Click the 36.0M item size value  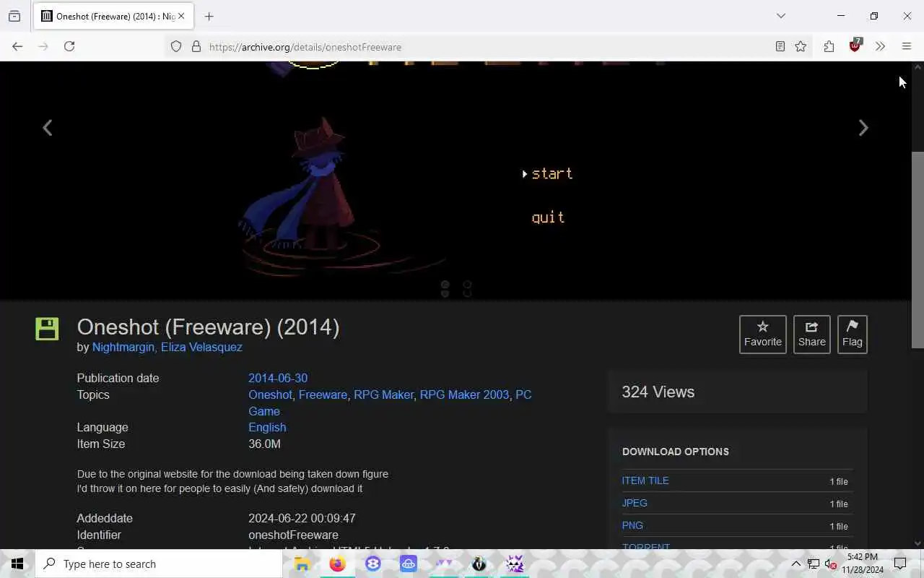coord(264,444)
